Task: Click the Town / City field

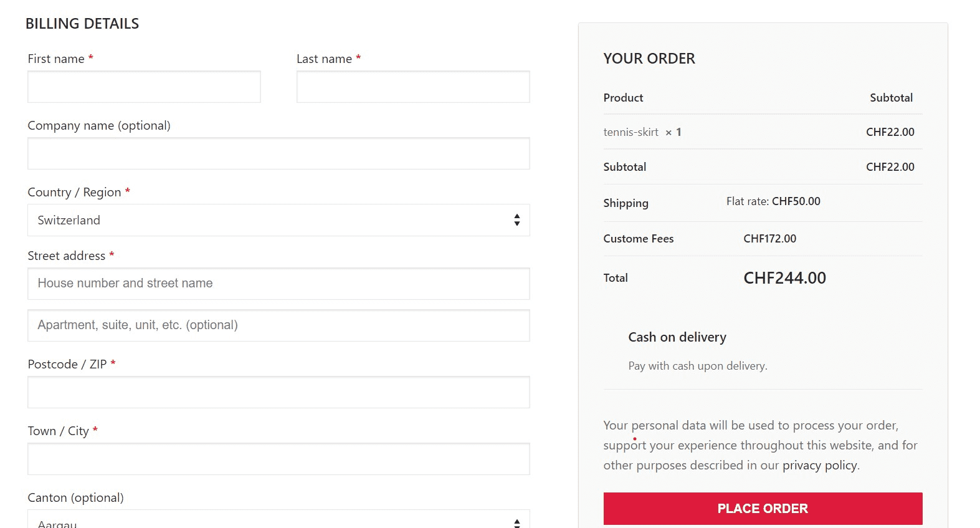Action: tap(278, 458)
